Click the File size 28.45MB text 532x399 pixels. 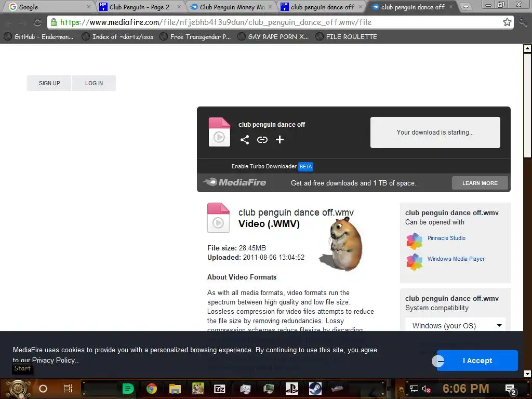point(236,248)
